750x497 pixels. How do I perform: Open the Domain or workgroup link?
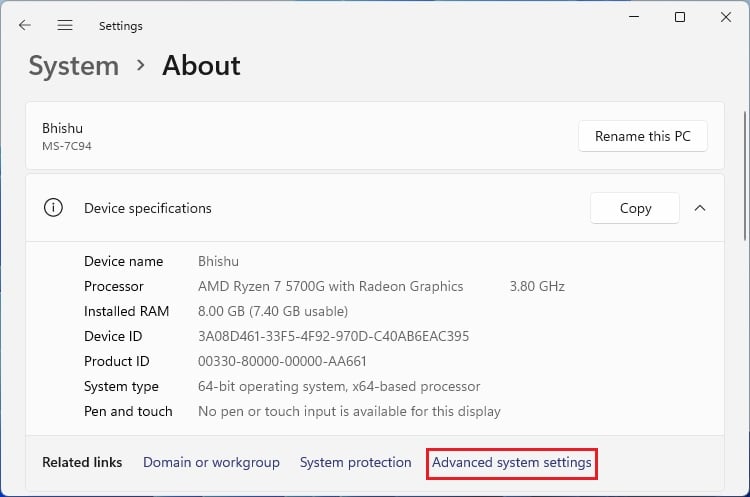click(211, 462)
